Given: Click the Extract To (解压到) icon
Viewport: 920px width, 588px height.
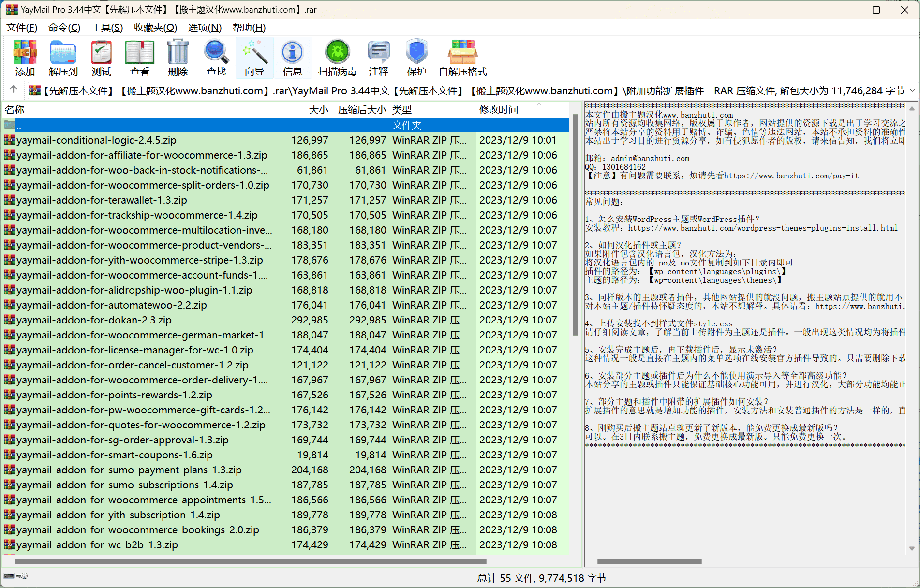Looking at the screenshot, I should coord(63,58).
